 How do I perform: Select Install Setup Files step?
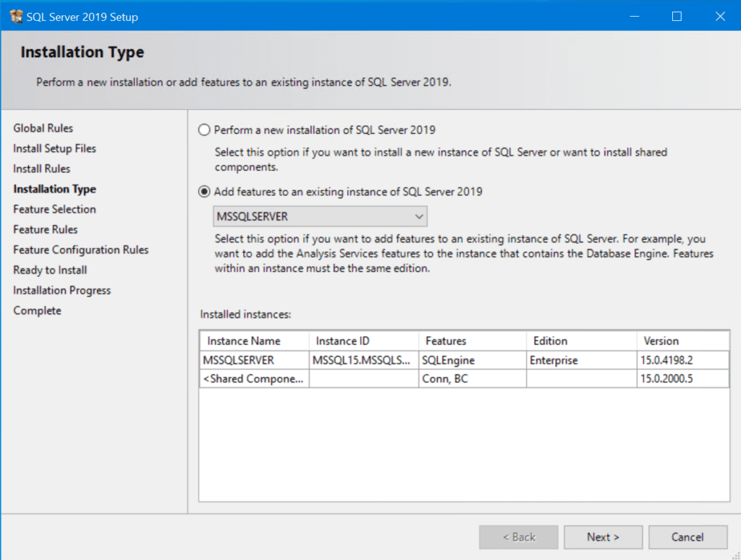pyautogui.click(x=54, y=148)
